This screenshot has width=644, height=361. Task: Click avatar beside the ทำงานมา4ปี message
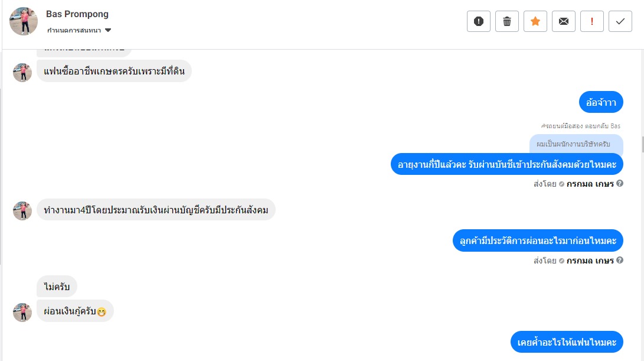(22, 210)
